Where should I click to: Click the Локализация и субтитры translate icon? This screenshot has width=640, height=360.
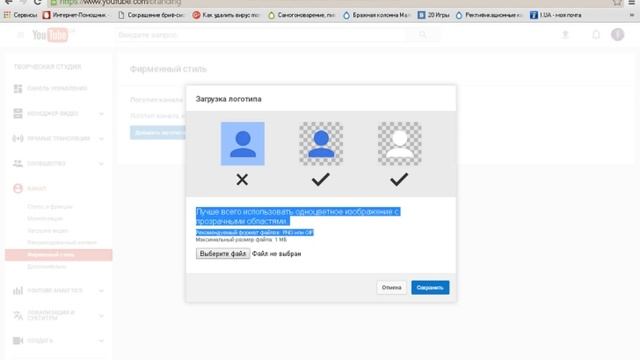point(18,316)
